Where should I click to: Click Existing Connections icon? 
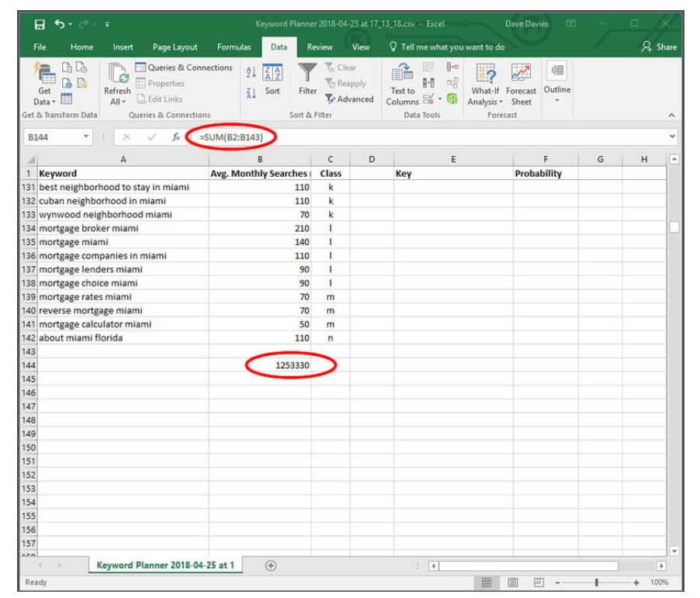tap(81, 84)
